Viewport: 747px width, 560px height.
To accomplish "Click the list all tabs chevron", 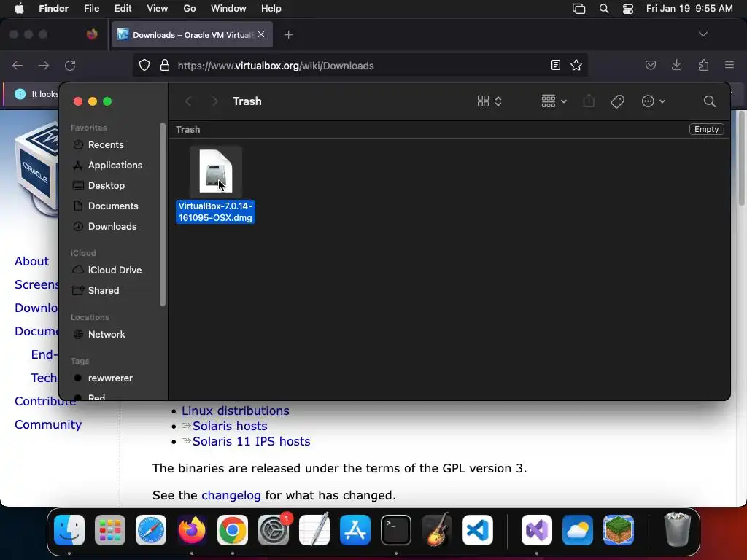I will point(703,34).
